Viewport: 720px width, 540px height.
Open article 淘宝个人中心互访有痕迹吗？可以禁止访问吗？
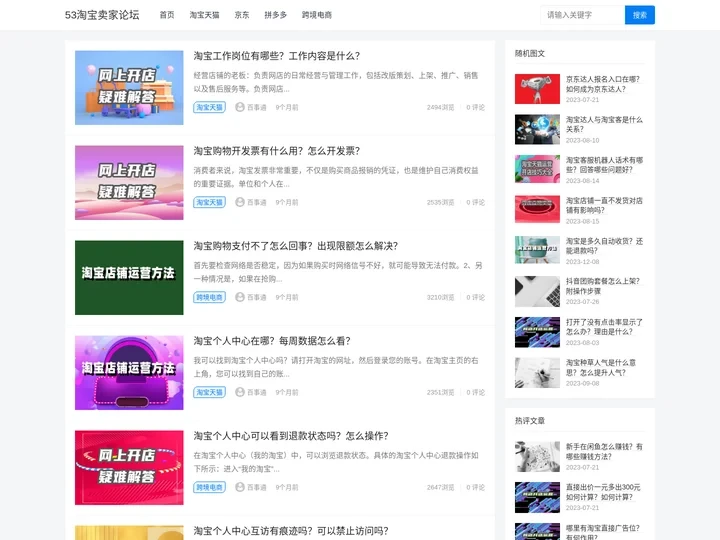pos(291,531)
